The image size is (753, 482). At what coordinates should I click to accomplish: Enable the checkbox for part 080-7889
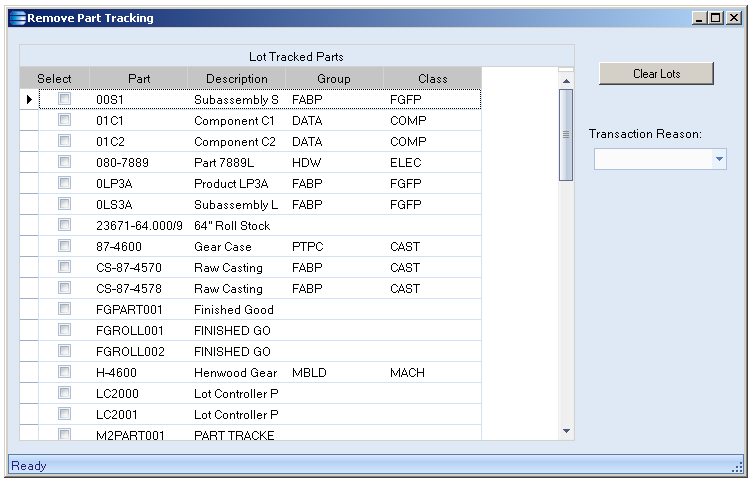click(64, 162)
